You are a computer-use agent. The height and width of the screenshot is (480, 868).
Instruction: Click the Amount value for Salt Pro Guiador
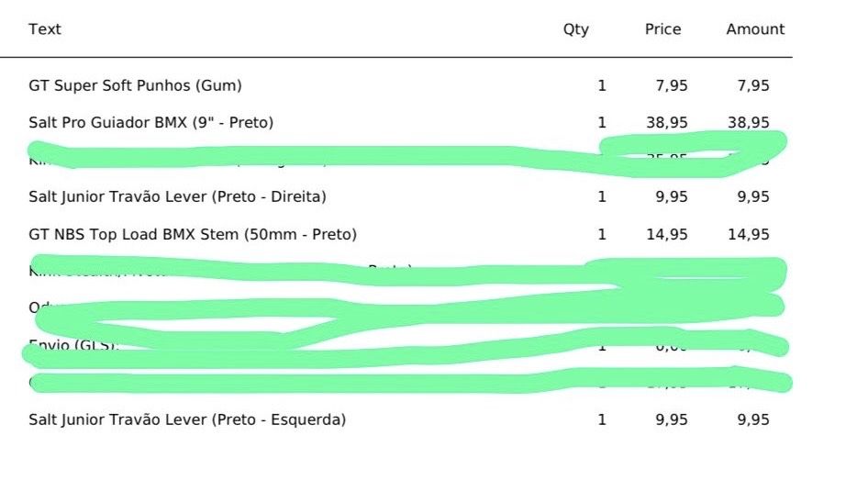click(749, 122)
